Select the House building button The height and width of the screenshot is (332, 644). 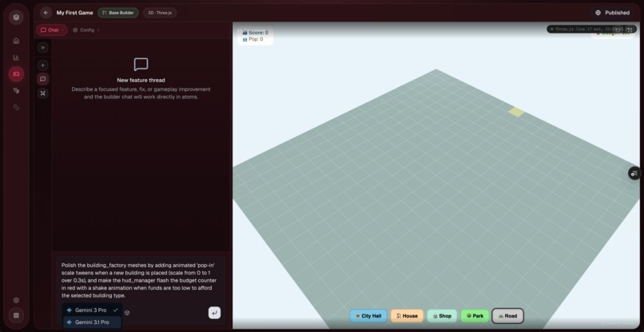click(407, 315)
